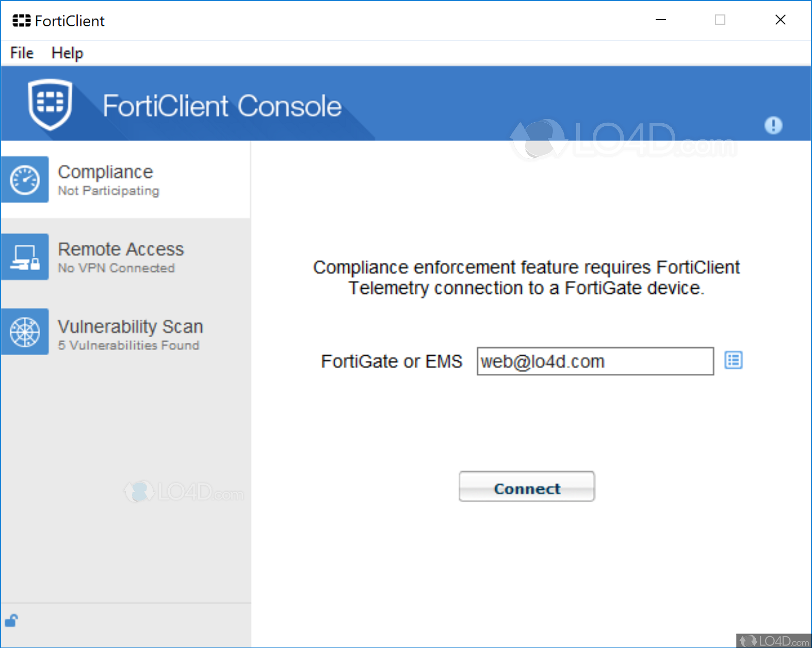This screenshot has height=648, width=812.
Task: Click the "No VPN Connected" status text
Action: [116, 268]
